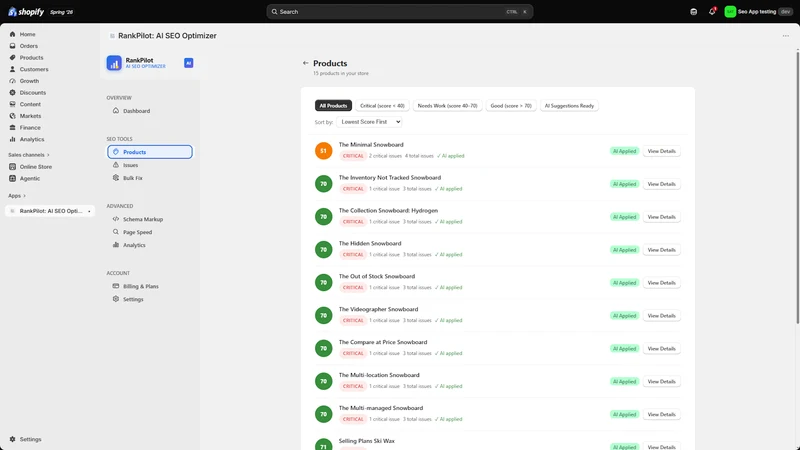Viewport: 800px width, 450px height.
Task: Click the blue AI badge
Action: point(188,63)
